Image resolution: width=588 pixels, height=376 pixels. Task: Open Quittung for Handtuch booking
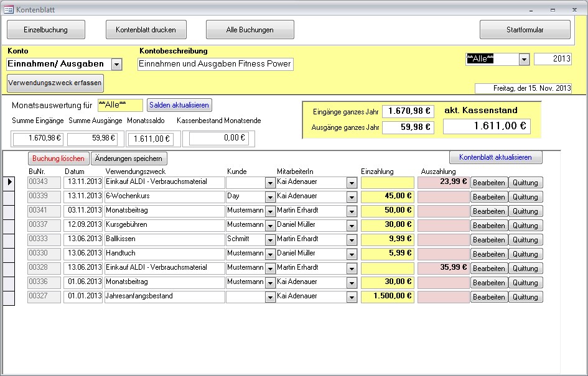click(526, 254)
